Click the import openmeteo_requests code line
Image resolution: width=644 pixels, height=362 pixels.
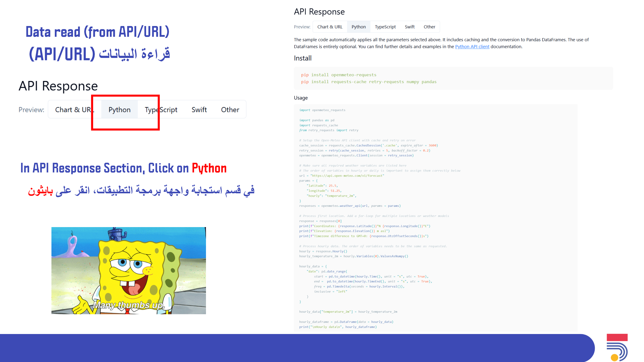322,110
